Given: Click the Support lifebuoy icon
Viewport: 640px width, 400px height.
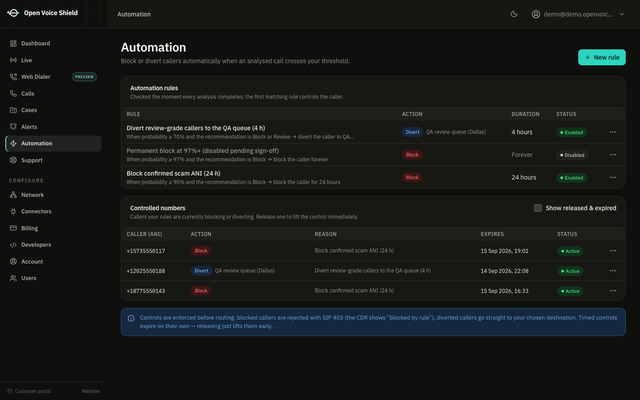Looking at the screenshot, I should (13, 160).
